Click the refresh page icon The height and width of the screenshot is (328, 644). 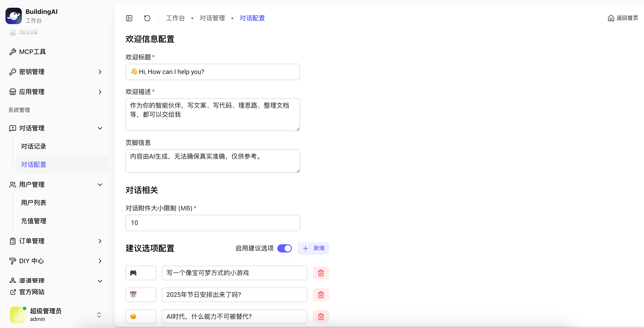pos(147,18)
